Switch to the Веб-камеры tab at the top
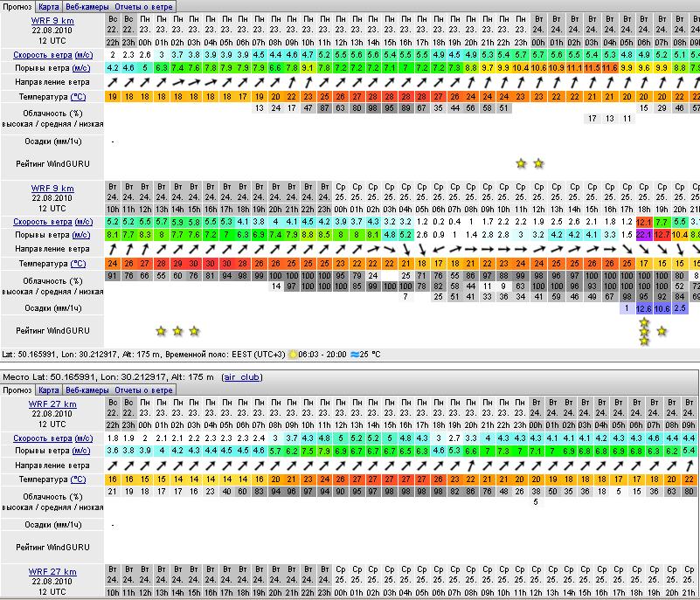Image resolution: width=700 pixels, height=600 pixels. (86, 6)
